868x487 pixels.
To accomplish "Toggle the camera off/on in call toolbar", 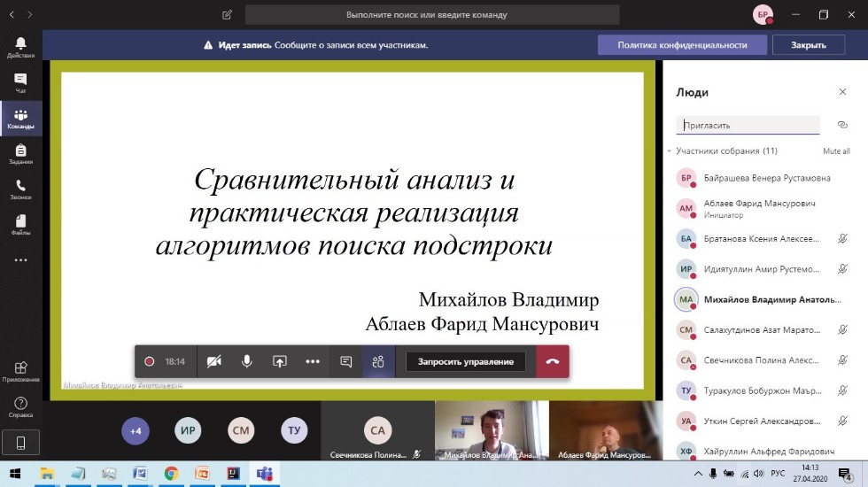I will (213, 361).
